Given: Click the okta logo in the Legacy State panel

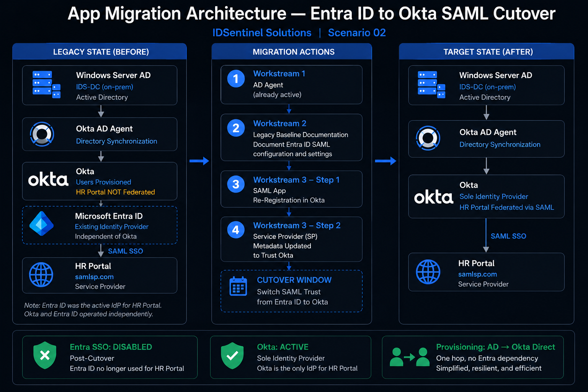Looking at the screenshot, I should [x=48, y=179].
